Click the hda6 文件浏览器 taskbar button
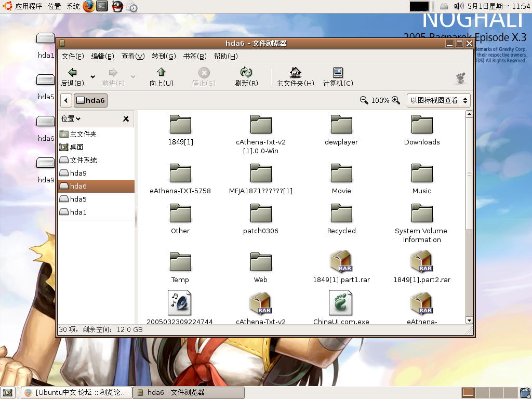This screenshot has height=399, width=532. 189,393
